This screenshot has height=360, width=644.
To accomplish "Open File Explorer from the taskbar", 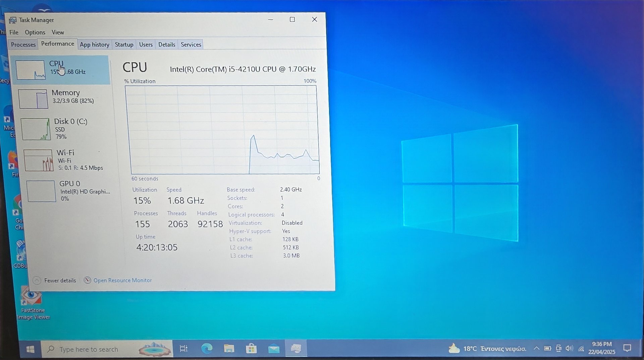I will click(x=229, y=349).
